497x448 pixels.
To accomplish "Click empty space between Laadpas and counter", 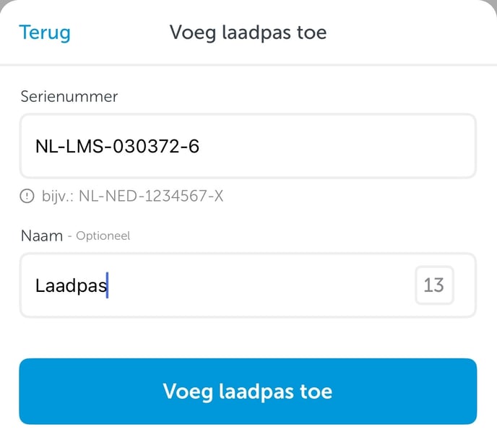I will click(260, 285).
